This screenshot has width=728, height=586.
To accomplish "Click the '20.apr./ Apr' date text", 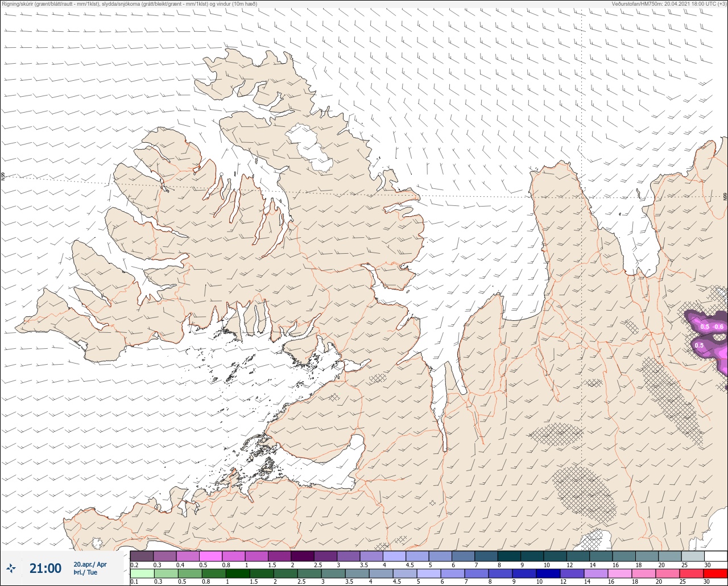I will pos(90,564).
